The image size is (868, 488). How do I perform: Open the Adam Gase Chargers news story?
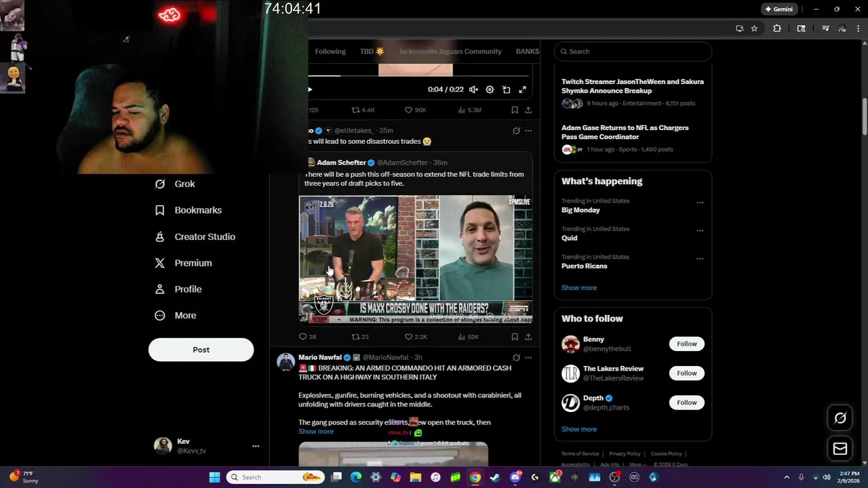pos(633,138)
